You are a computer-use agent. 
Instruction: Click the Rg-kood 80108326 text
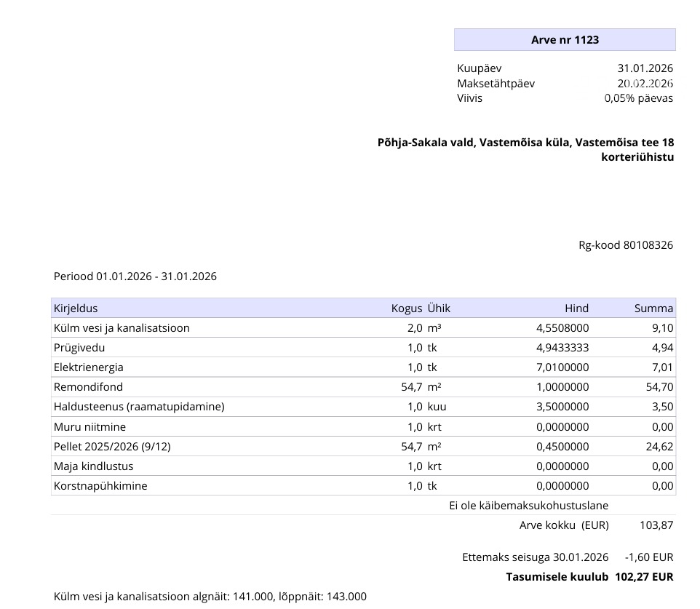tap(626, 245)
